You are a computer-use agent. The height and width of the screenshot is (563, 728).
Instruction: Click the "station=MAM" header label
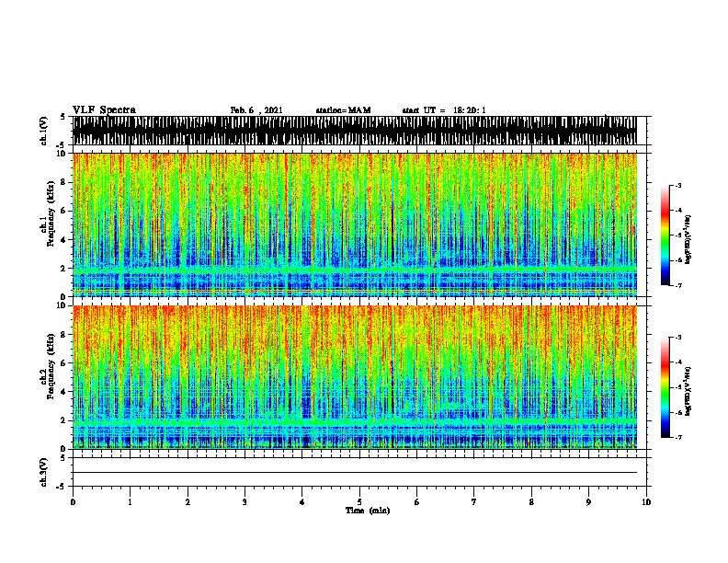(x=343, y=110)
